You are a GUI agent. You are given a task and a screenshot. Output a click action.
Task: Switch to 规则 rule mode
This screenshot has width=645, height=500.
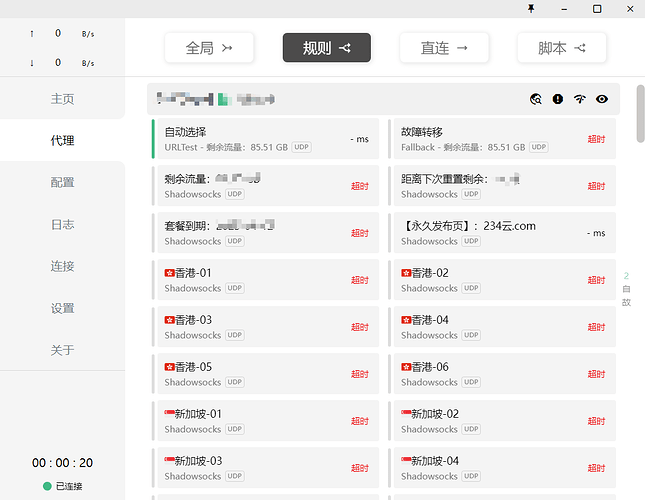[x=327, y=48]
